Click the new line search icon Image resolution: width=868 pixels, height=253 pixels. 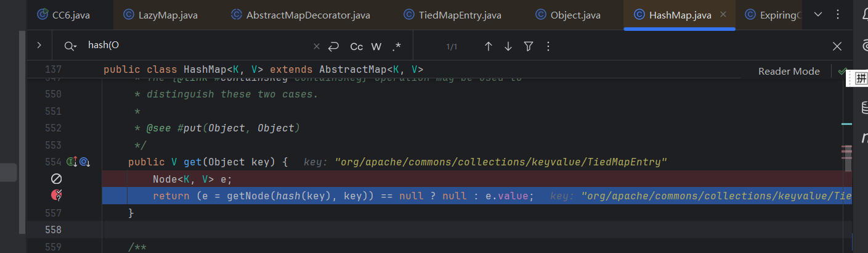click(334, 46)
